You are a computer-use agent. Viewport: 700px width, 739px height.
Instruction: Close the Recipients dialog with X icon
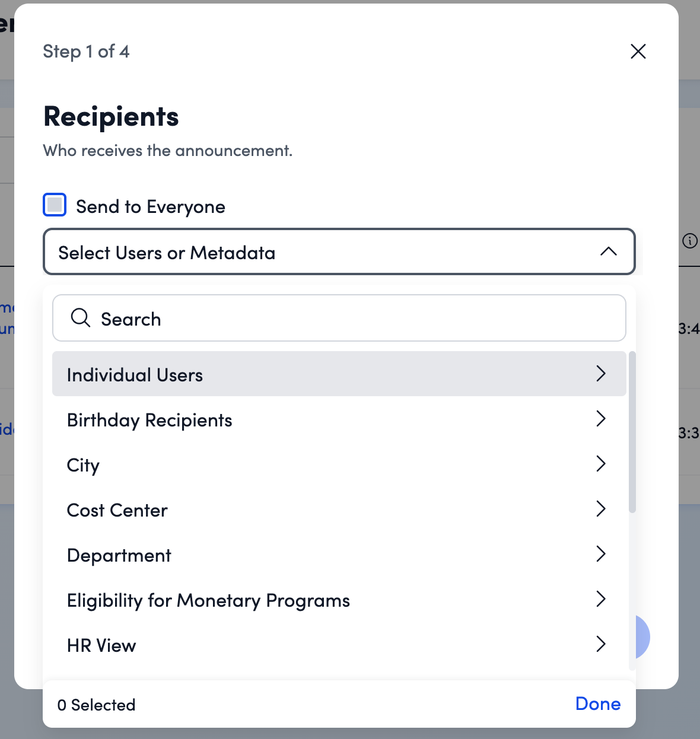coord(638,52)
